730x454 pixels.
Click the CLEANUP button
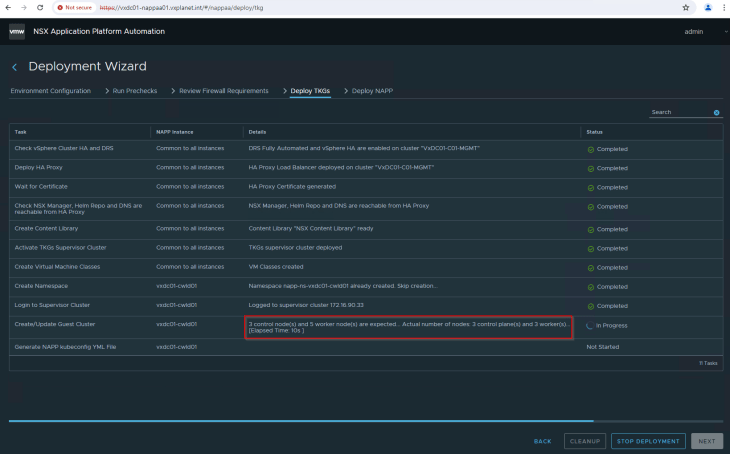585,441
